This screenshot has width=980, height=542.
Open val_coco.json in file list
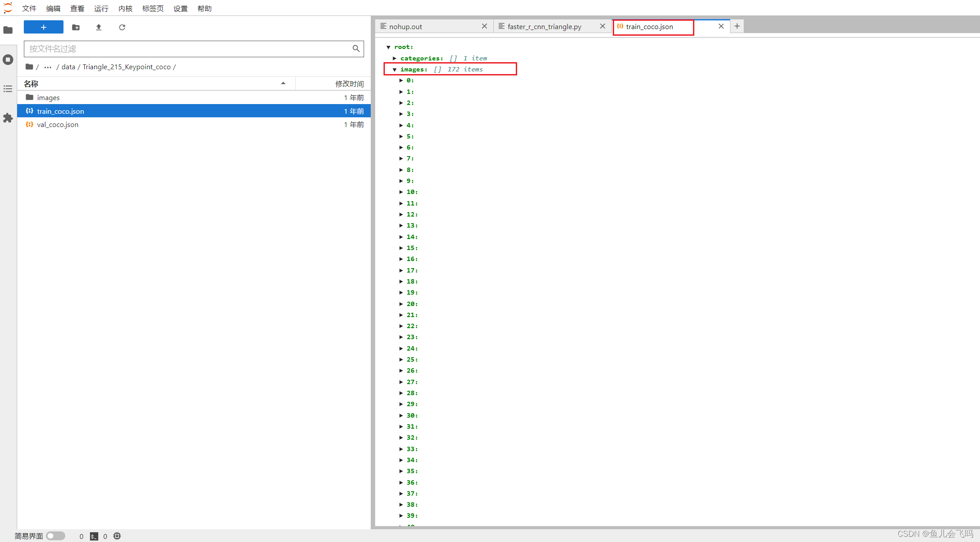tap(58, 125)
